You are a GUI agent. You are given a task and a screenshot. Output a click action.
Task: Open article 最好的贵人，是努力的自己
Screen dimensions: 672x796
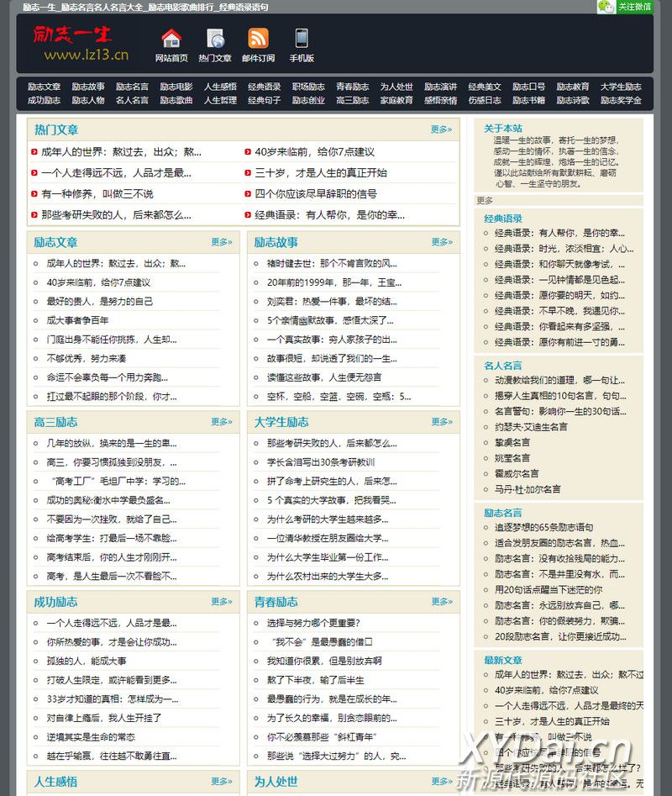click(99, 302)
